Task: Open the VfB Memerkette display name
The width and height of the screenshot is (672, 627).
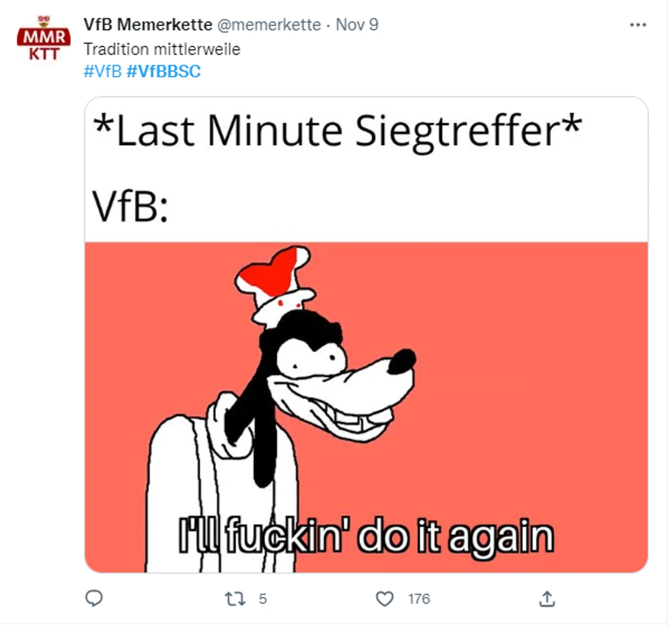Action: pos(148,24)
